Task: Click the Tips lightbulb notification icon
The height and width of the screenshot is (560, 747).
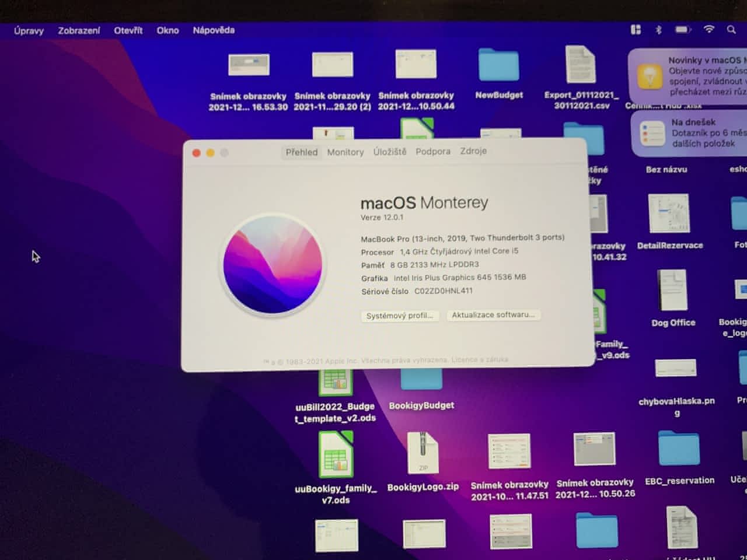Action: 650,77
